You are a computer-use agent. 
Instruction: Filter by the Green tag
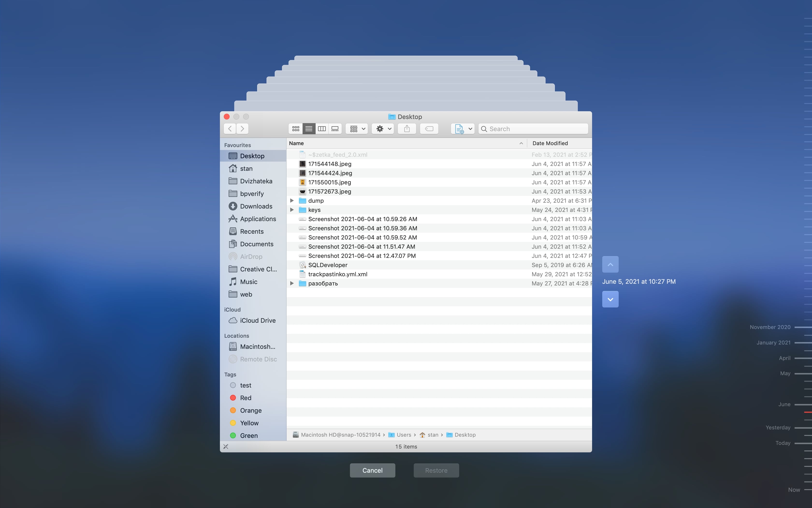253,436
